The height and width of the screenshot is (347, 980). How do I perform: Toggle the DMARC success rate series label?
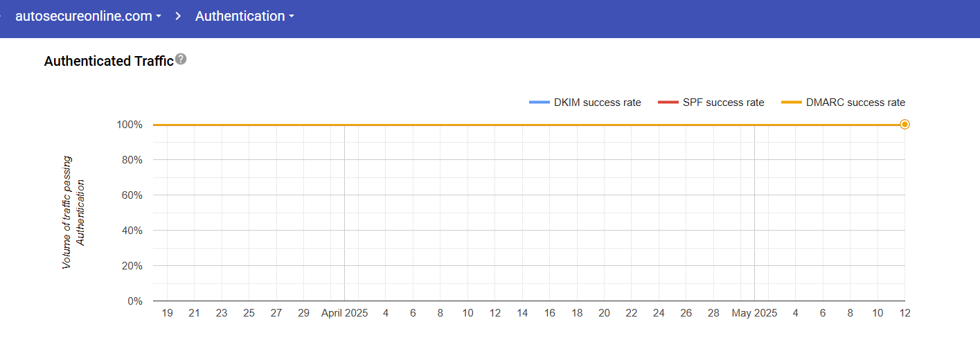(x=855, y=103)
